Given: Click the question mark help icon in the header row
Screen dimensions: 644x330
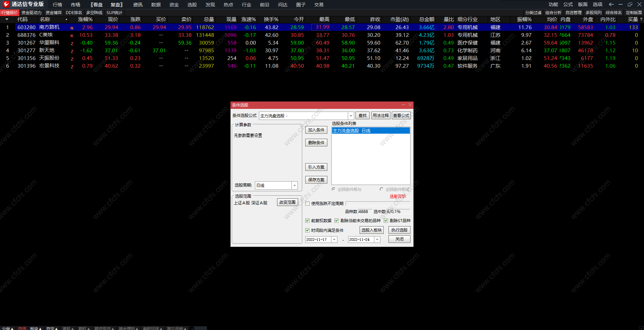Looking at the screenshot, I should (641, 19).
